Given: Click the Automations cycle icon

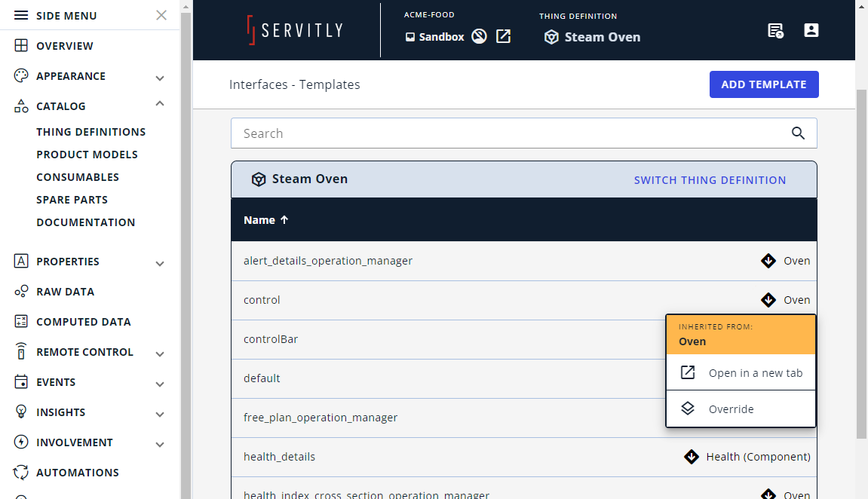Looking at the screenshot, I should [x=21, y=472].
